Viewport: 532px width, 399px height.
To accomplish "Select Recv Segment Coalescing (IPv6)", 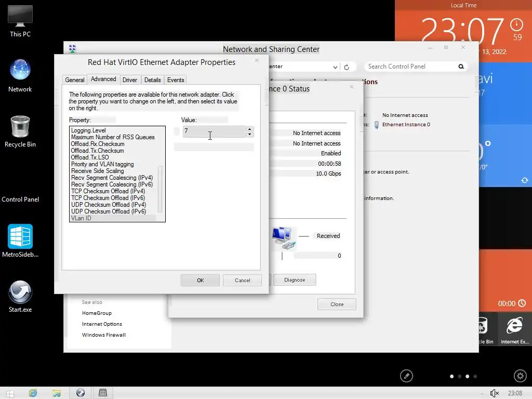I will pyautogui.click(x=112, y=184).
